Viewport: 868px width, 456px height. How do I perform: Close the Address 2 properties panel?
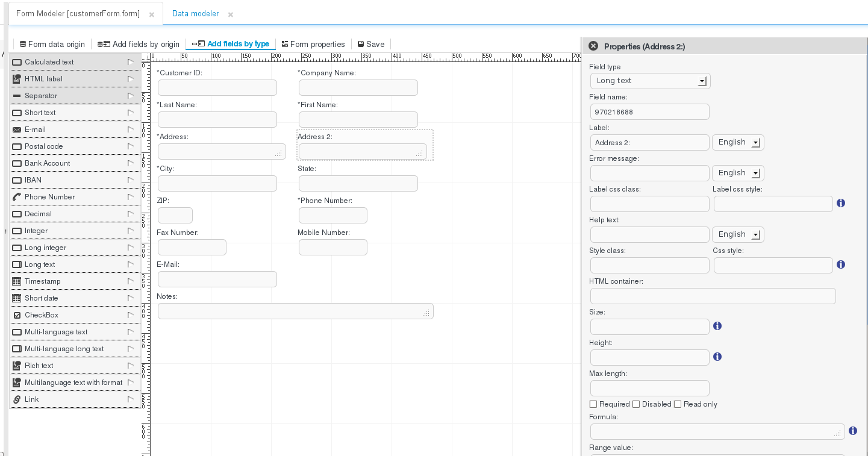(x=593, y=46)
